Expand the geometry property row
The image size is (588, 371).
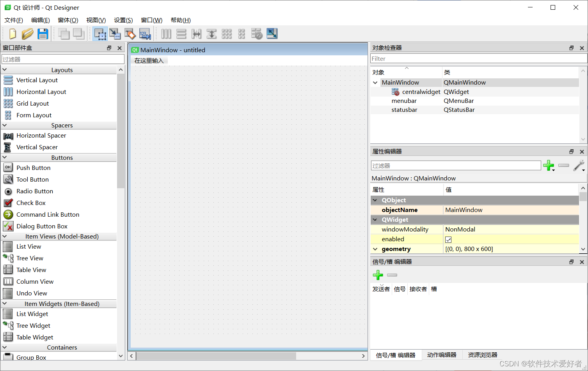pos(375,249)
